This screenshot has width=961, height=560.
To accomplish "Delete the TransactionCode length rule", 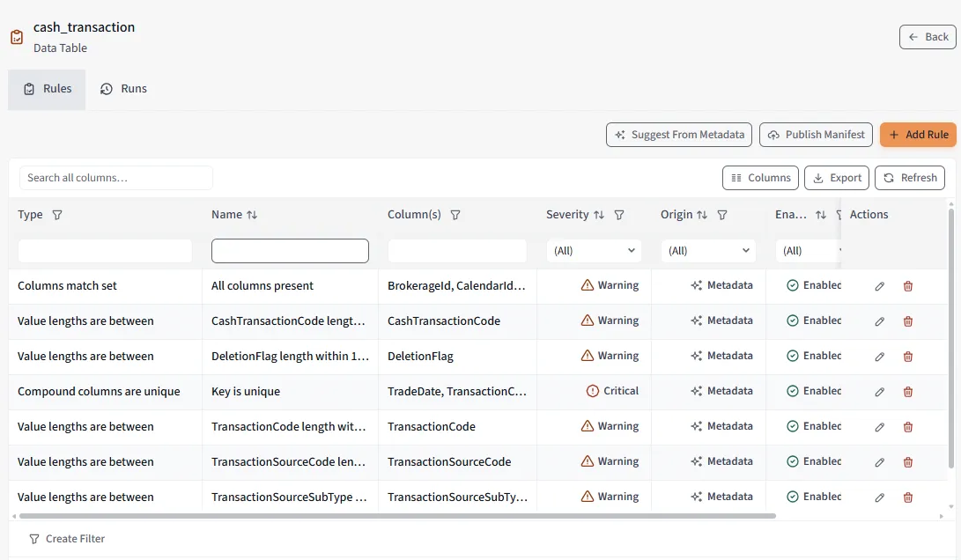I will point(908,427).
